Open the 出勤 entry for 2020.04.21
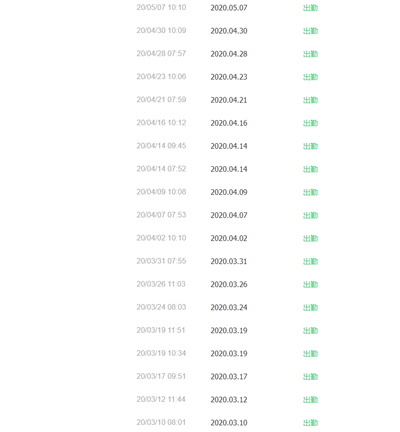Screen dimensions: 400x432 click(310, 100)
